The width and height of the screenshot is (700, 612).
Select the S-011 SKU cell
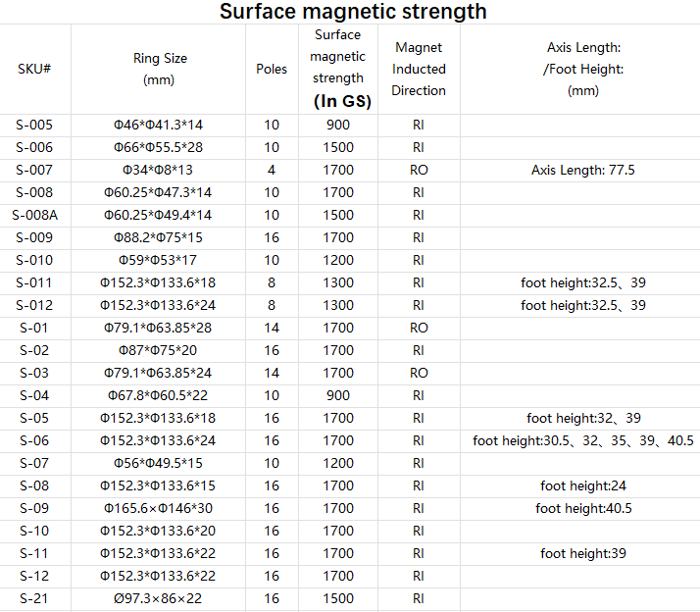coord(34,283)
